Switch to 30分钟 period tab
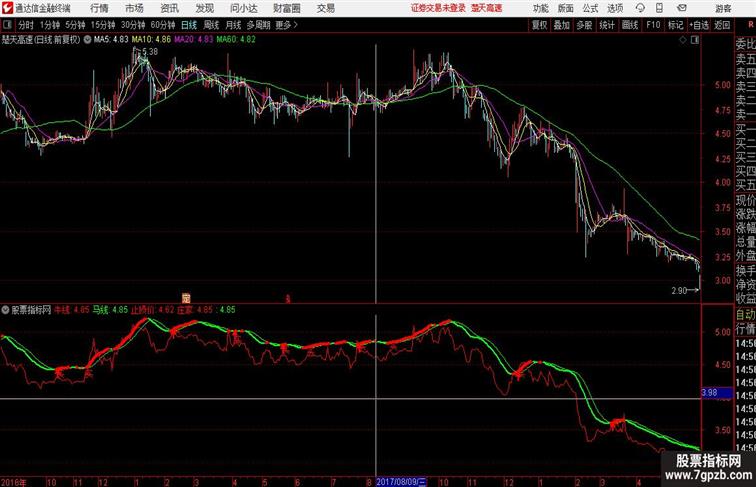756x487 pixels. tap(133, 25)
